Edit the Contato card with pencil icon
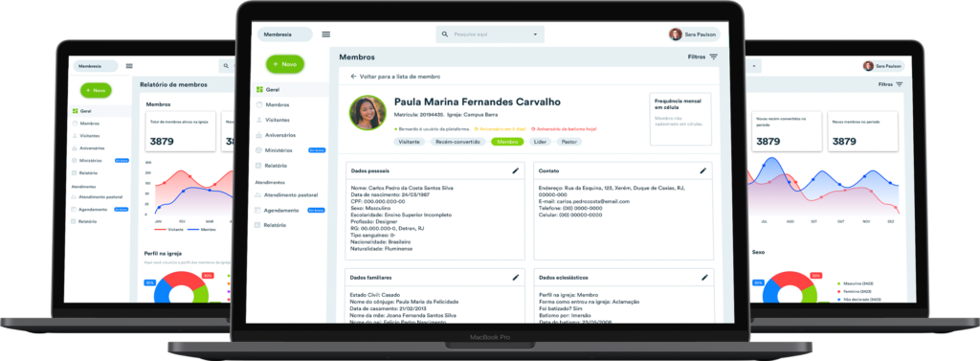Screen dimensions: 980x361 click(x=703, y=170)
